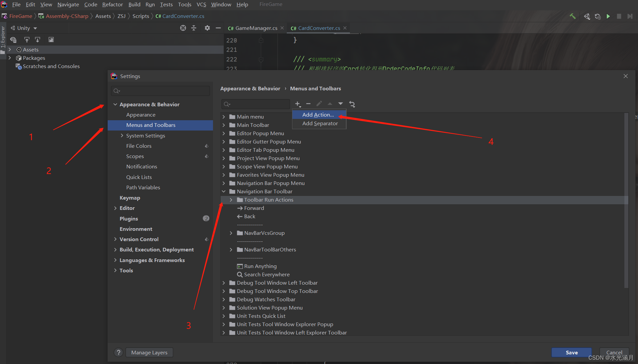Click the remove action minus icon
The image size is (638, 364).
coord(308,103)
